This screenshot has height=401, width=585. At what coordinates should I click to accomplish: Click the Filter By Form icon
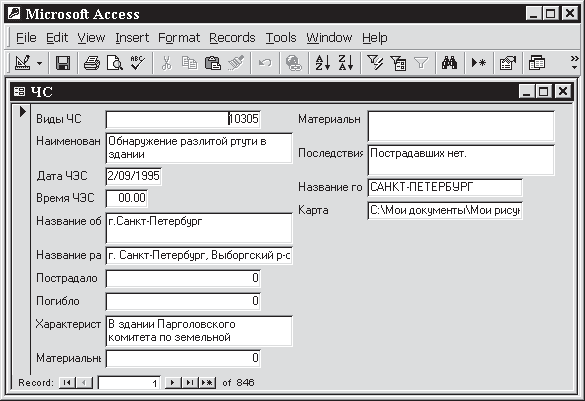pyautogui.click(x=398, y=63)
